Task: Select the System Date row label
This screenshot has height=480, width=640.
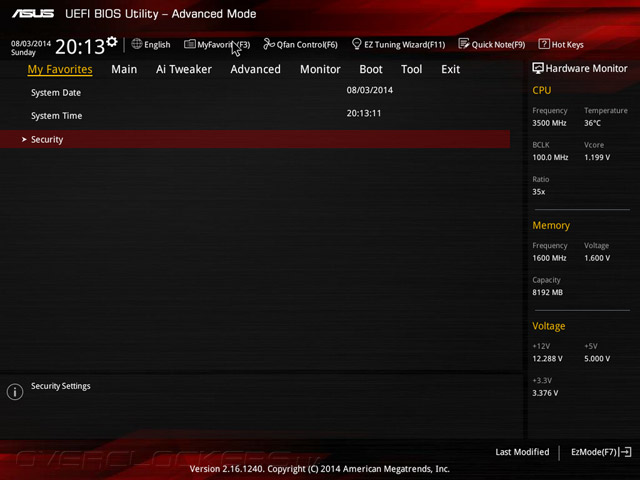Action: [56, 93]
